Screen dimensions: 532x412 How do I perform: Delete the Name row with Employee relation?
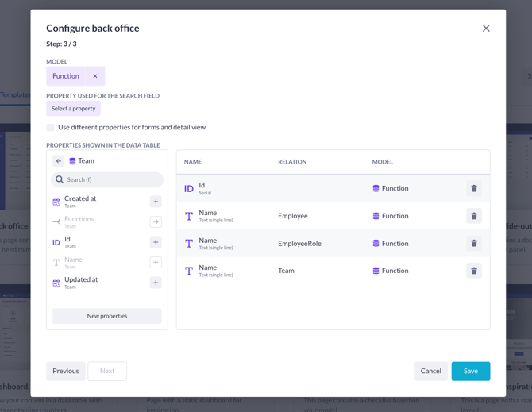point(474,216)
